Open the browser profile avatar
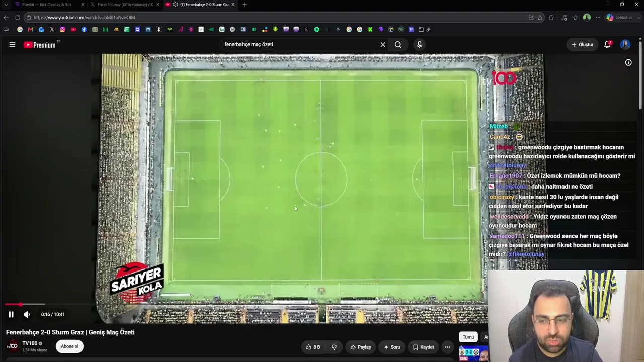This screenshot has height=362, width=644. [x=587, y=18]
